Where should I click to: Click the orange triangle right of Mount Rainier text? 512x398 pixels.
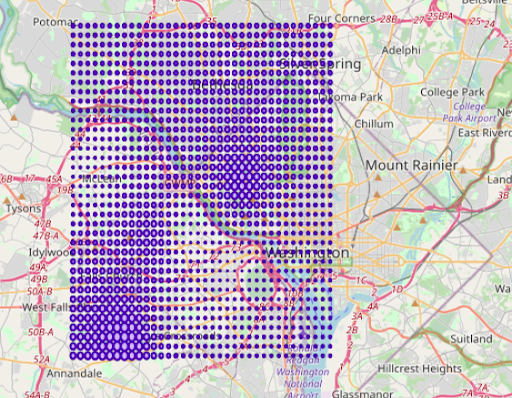[463, 170]
